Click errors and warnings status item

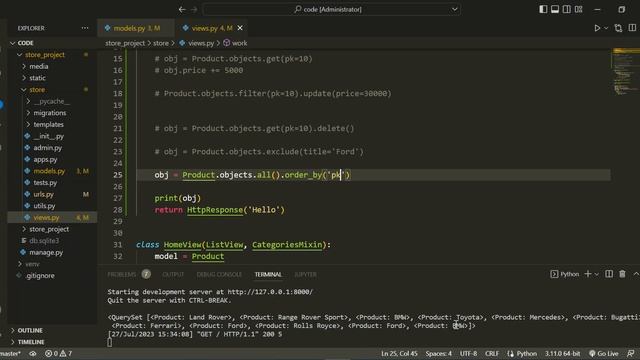pos(58,353)
